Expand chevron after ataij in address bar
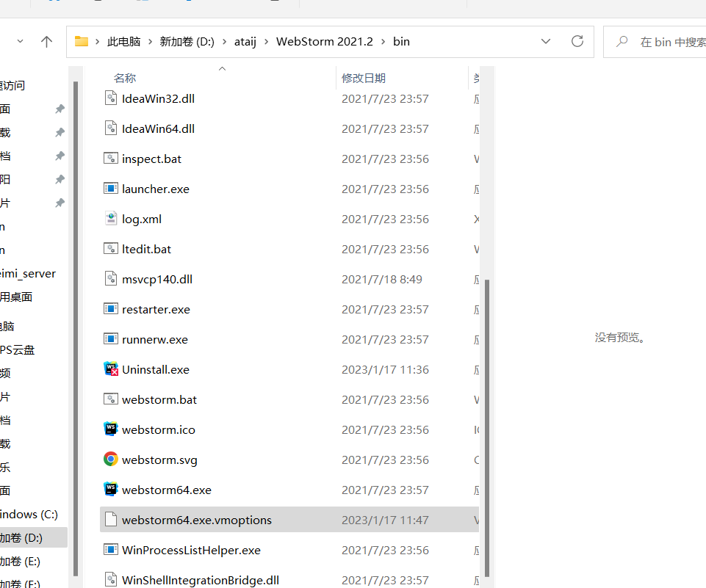706x588 pixels. pyautogui.click(x=266, y=42)
